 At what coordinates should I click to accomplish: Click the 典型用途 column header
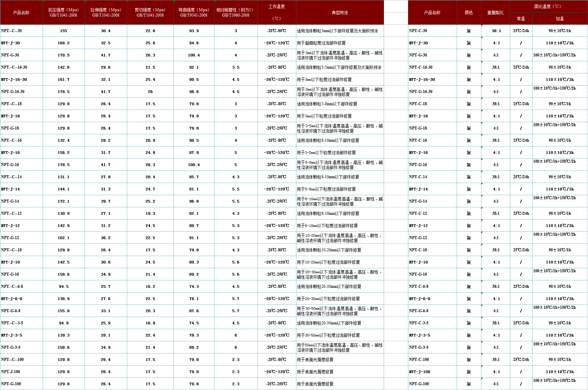tap(340, 13)
